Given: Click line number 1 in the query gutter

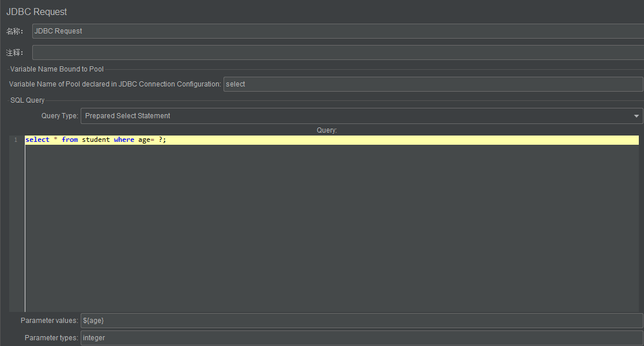Looking at the screenshot, I should 16,140.
